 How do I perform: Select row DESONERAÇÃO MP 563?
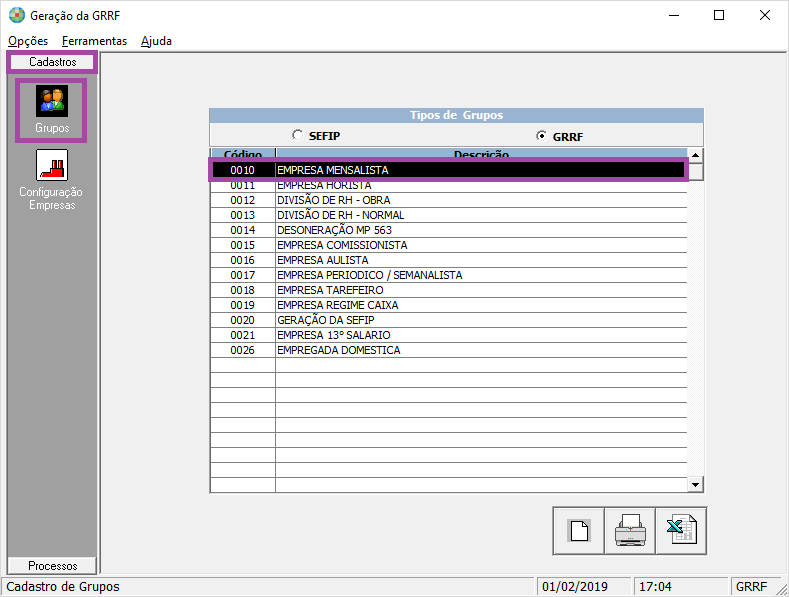(449, 230)
